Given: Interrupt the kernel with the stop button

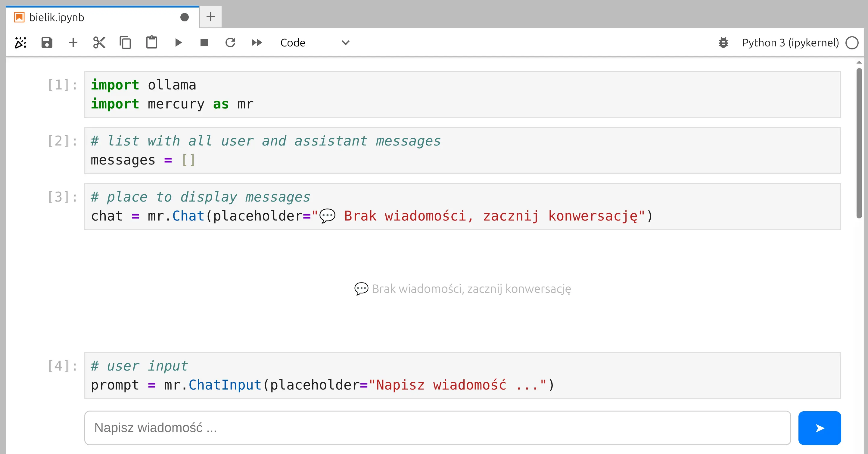Looking at the screenshot, I should pyautogui.click(x=204, y=43).
